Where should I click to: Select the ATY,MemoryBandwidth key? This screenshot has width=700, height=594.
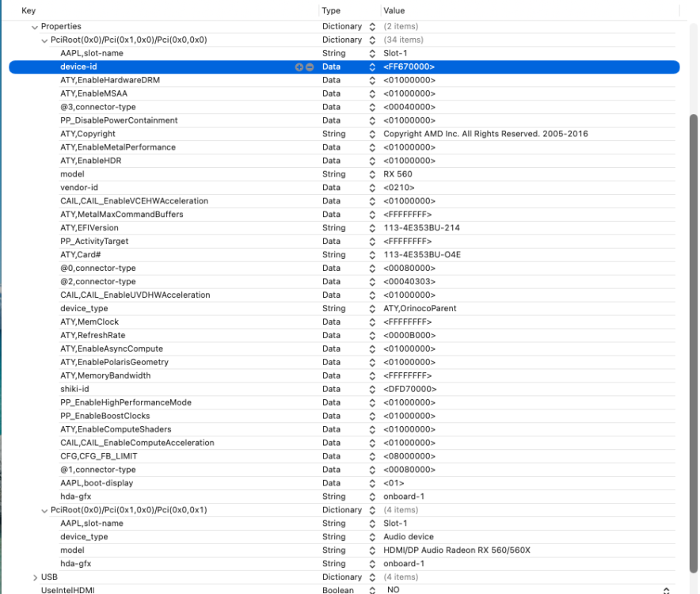tap(105, 375)
